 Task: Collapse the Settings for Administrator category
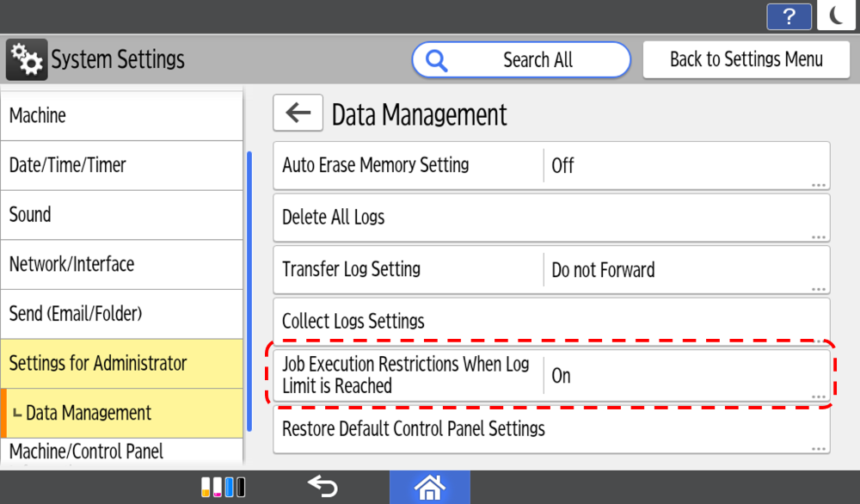click(121, 363)
